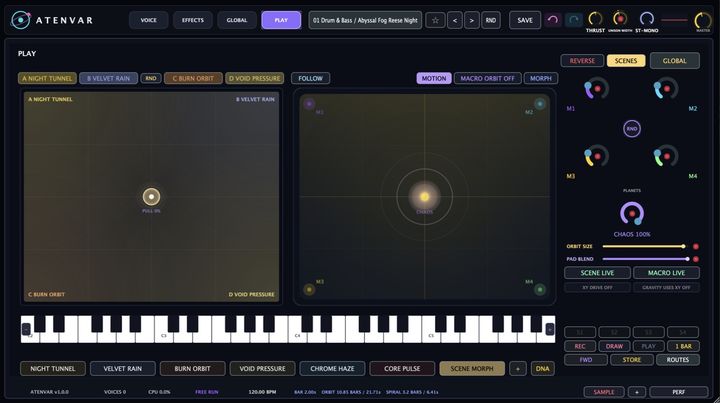
Task: Click the M3 planet node in orbit pad
Action: [x=309, y=289]
